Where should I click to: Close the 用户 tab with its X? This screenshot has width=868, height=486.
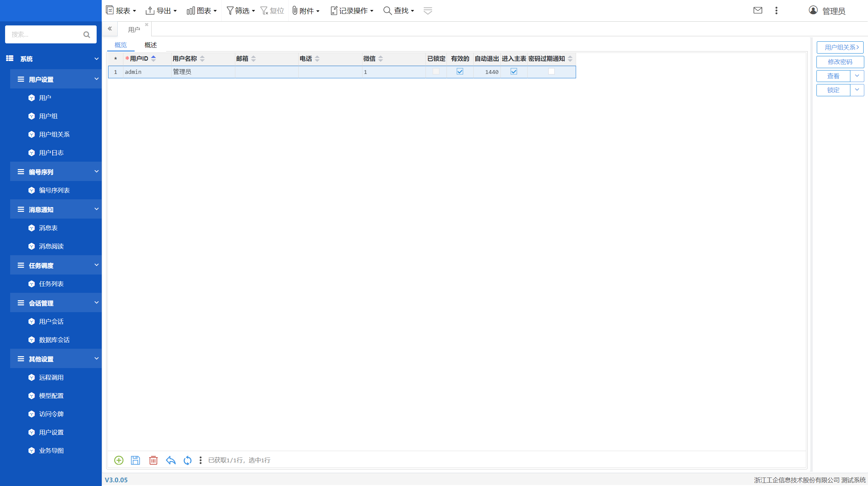coord(146,24)
